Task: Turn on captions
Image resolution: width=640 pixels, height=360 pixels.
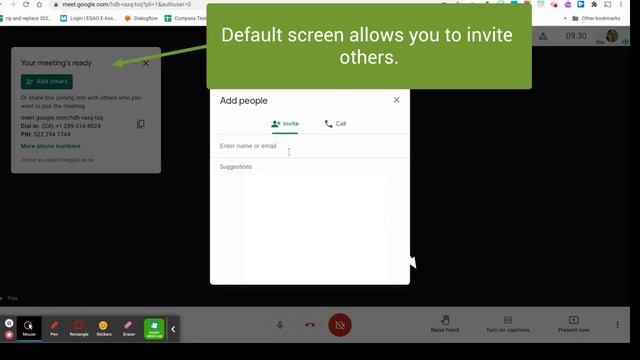Action: point(508,324)
